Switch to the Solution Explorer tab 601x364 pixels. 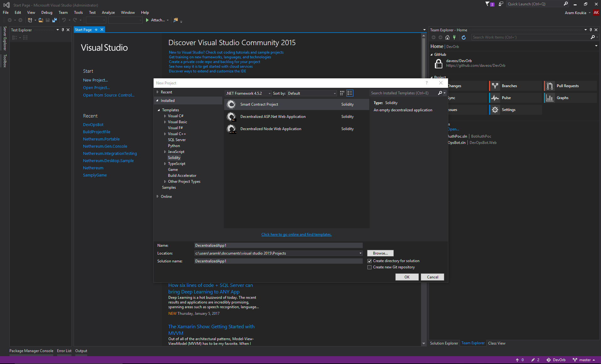coord(444,343)
